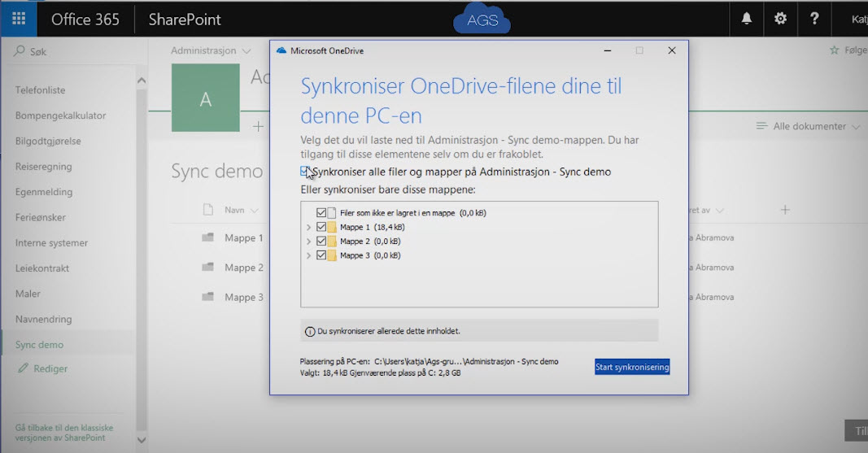Click the Start synkronisering button
Image resolution: width=868 pixels, height=453 pixels.
pos(631,367)
